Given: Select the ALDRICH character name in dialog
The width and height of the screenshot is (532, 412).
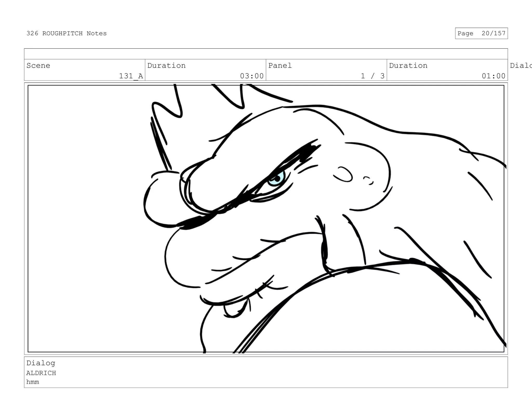Looking at the screenshot, I should pos(41,373).
